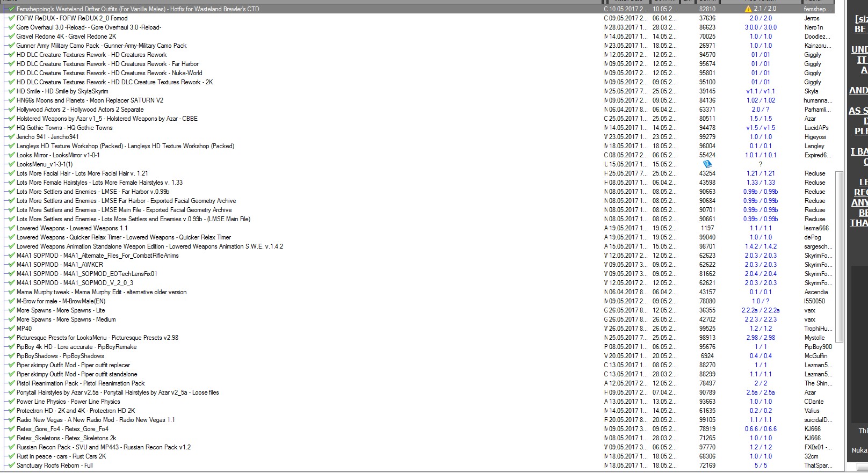Select Mama Murphy Edit alternative older version
The width and height of the screenshot is (868, 473).
click(x=102, y=292)
